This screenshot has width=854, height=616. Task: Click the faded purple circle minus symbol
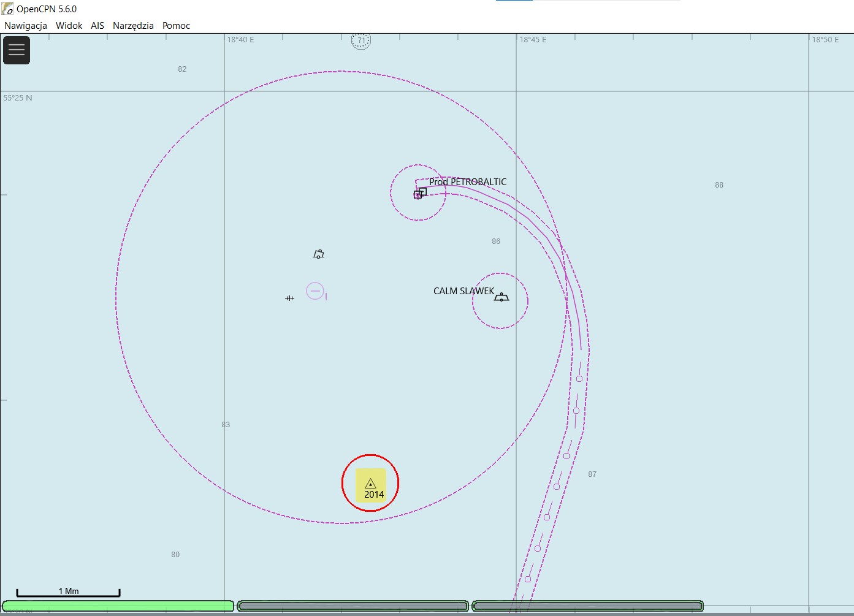click(315, 291)
